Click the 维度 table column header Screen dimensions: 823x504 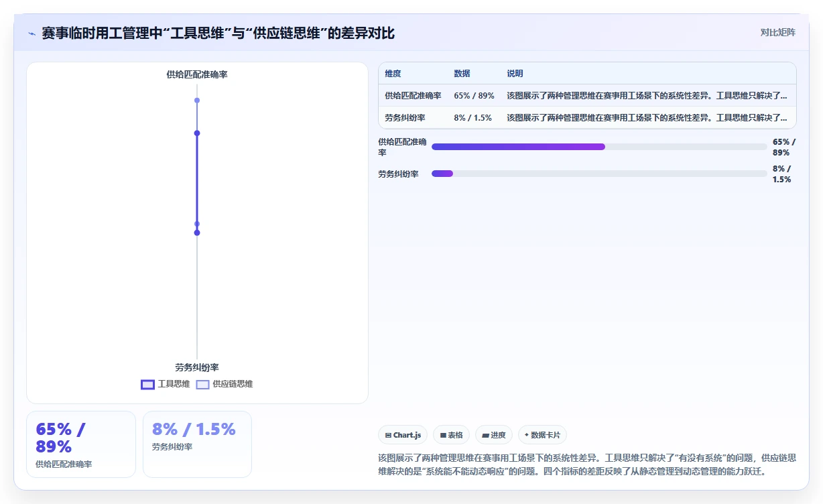click(x=393, y=74)
